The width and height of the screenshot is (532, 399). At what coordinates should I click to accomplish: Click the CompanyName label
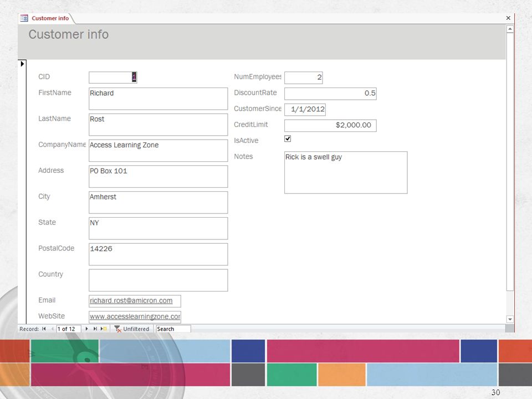[x=62, y=145]
